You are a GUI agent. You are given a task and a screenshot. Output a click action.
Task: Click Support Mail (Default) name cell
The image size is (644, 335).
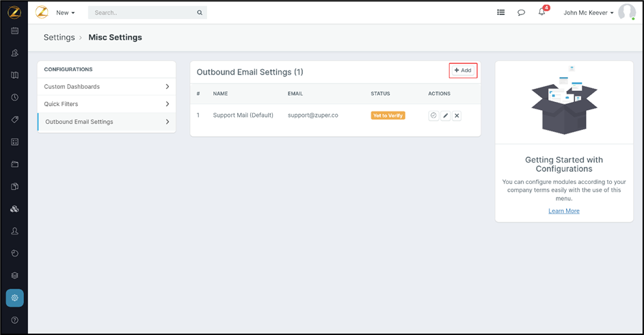point(243,116)
